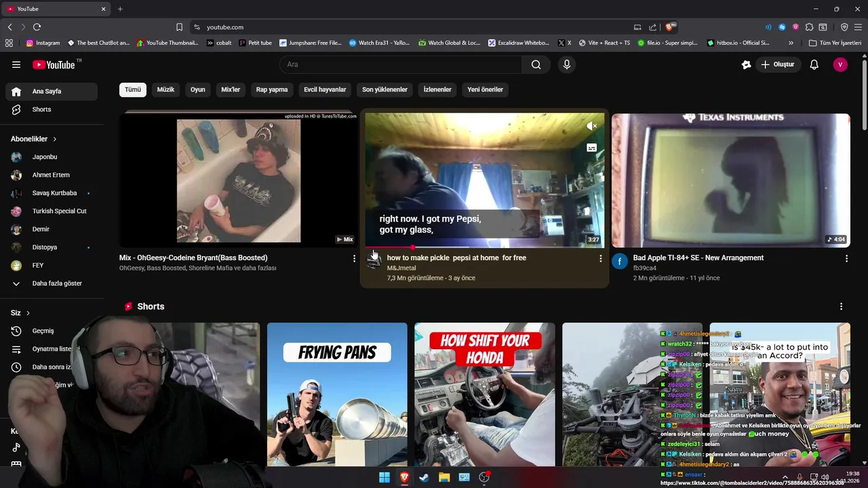Open Savaş Kurtbaba subscription channel

pos(52,193)
